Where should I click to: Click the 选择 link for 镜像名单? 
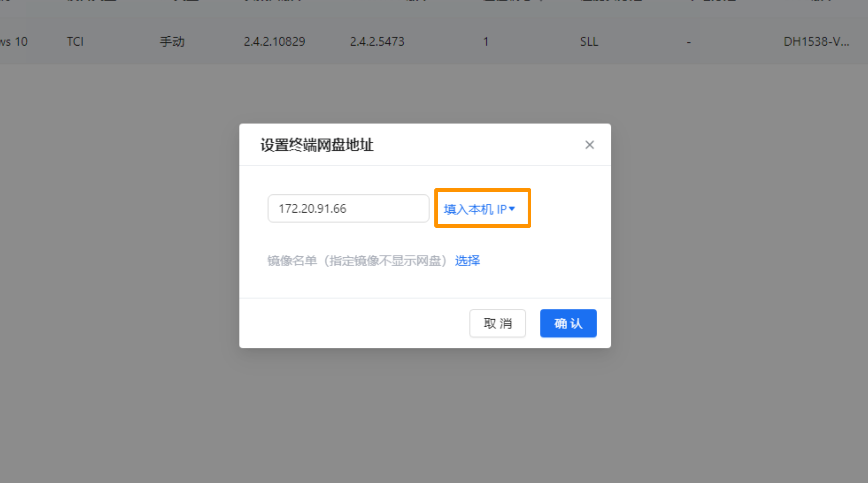(x=467, y=261)
